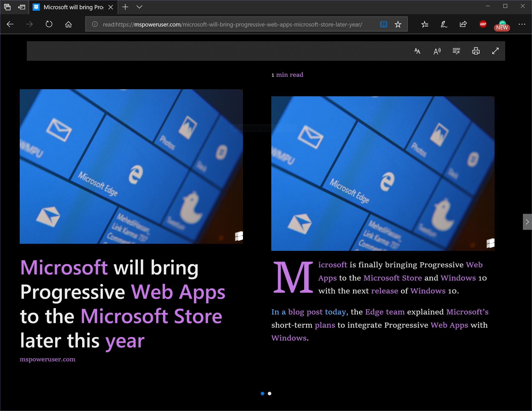Refresh the current page
Screen dimensions: 532x411
click(49, 24)
